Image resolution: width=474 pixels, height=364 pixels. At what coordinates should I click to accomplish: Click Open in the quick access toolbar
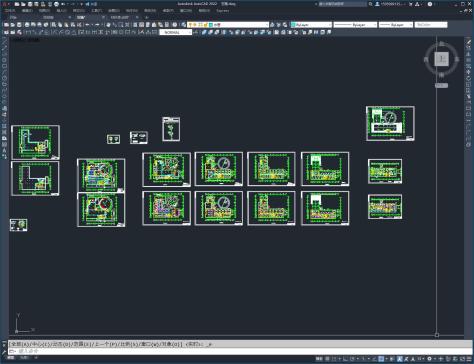[x=24, y=4]
